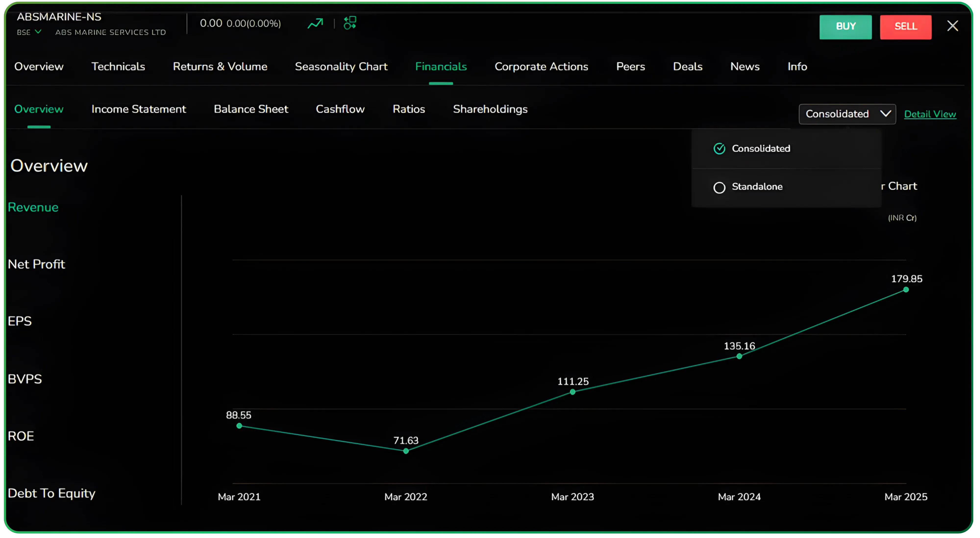Expand the BSE exchange selector
Screen dimensions: 980x538
[29, 32]
